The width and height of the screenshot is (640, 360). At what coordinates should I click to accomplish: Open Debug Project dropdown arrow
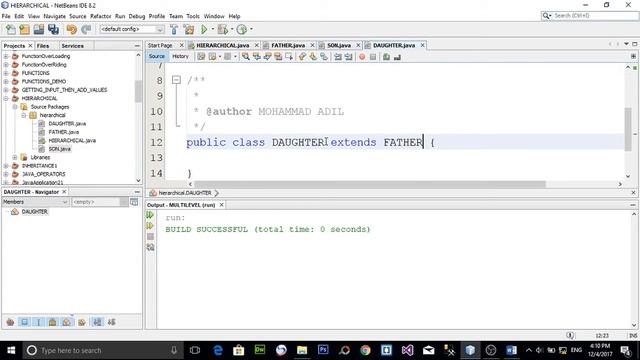click(231, 29)
